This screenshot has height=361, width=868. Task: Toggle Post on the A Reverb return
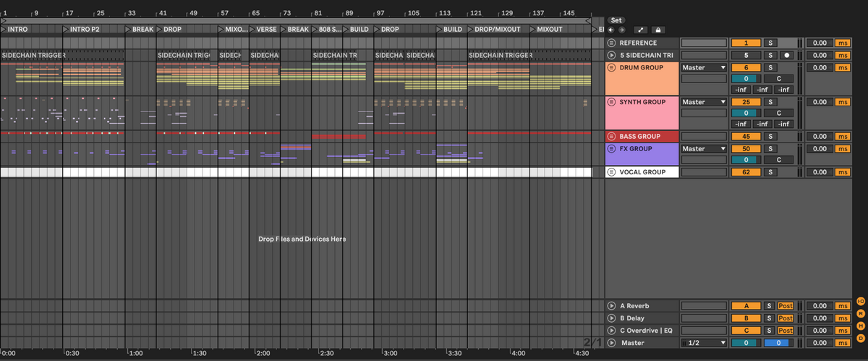coord(785,306)
